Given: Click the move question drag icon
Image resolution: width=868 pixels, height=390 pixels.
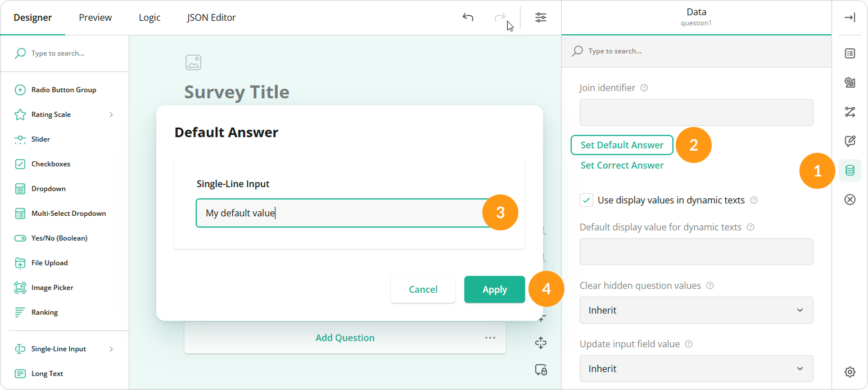Looking at the screenshot, I should pyautogui.click(x=540, y=342).
